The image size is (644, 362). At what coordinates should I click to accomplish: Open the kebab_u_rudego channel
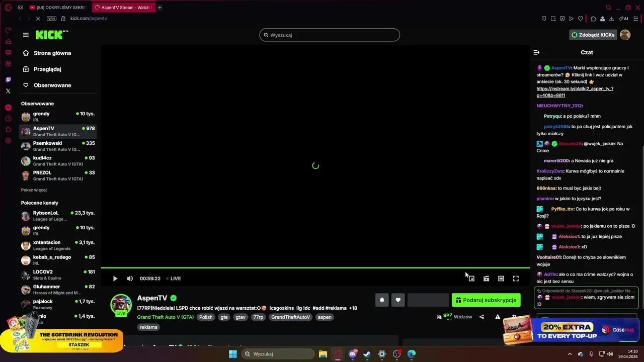pos(58,260)
